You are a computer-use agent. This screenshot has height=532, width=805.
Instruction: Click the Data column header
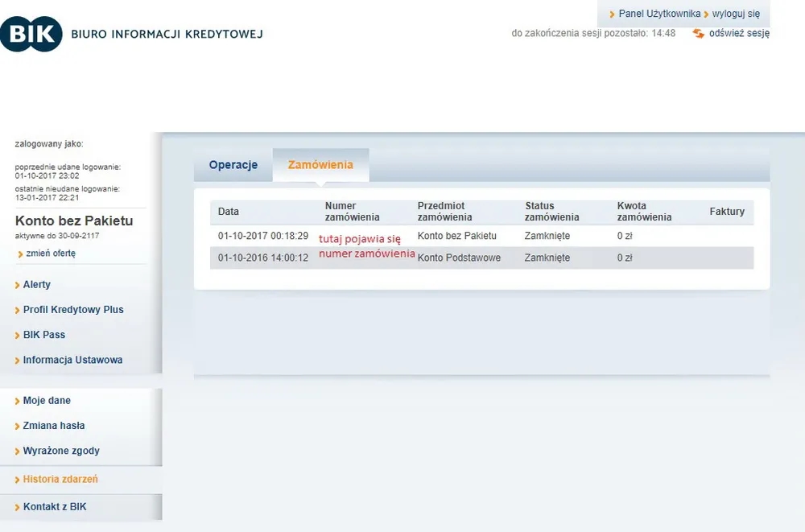click(x=229, y=212)
